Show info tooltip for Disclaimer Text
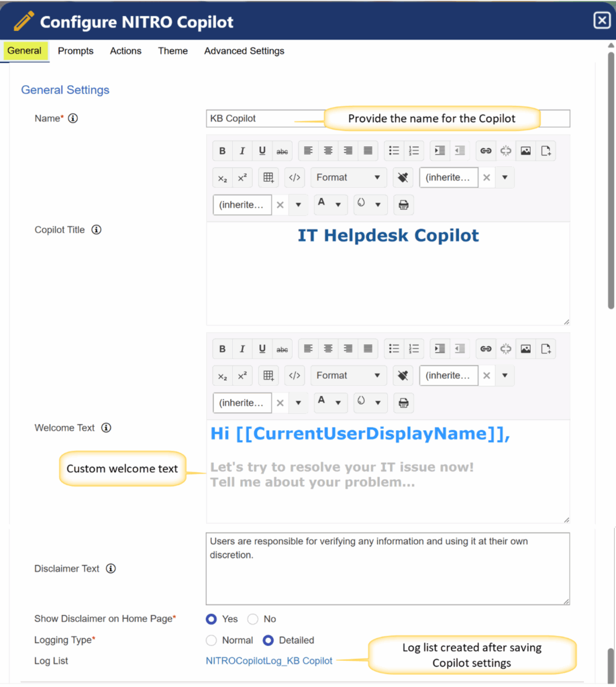The width and height of the screenshot is (616, 687). click(x=111, y=569)
